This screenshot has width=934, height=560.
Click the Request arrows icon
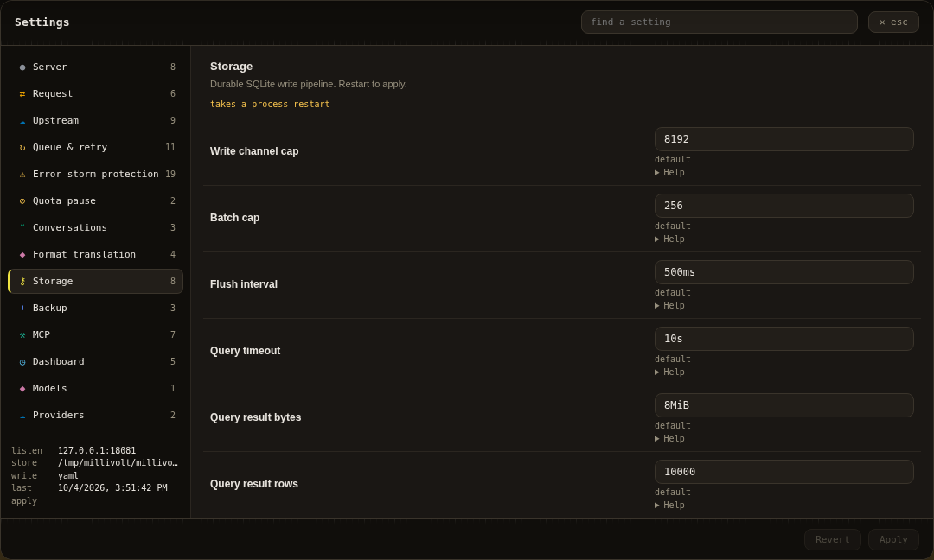click(x=22, y=94)
